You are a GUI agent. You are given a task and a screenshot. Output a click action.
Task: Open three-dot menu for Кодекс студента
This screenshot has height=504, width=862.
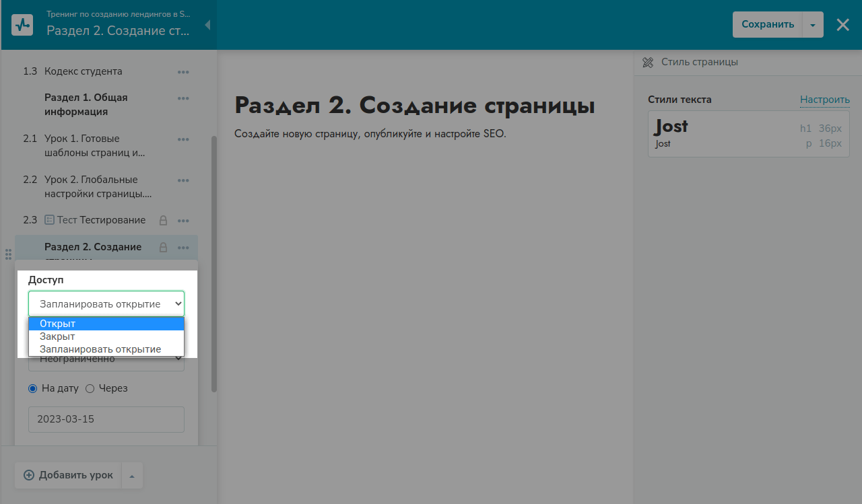click(x=183, y=71)
